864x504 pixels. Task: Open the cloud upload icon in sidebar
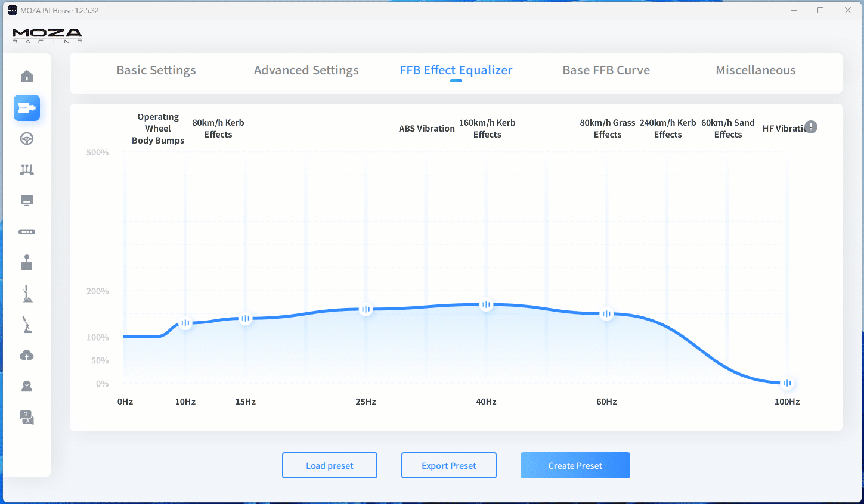click(27, 356)
